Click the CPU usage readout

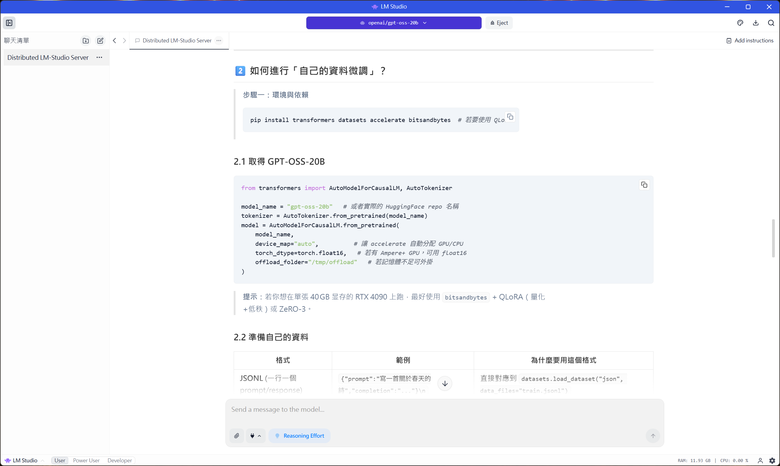coord(734,461)
